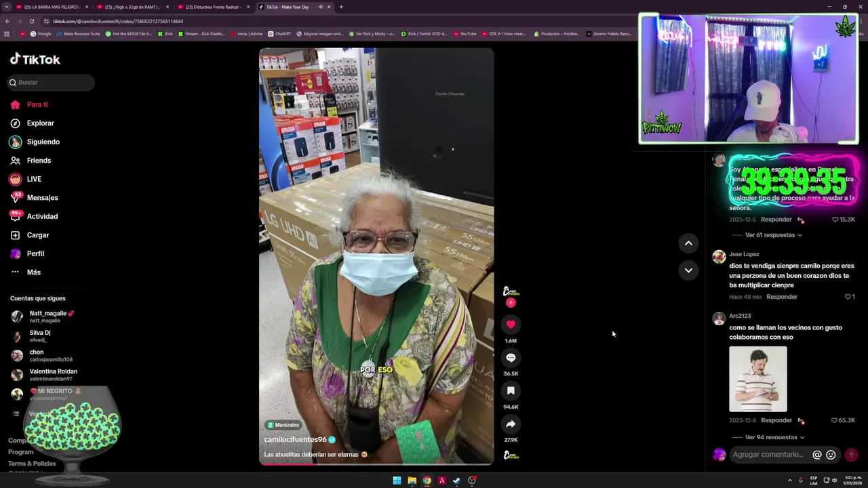Click the TikTok logo

tap(35, 59)
